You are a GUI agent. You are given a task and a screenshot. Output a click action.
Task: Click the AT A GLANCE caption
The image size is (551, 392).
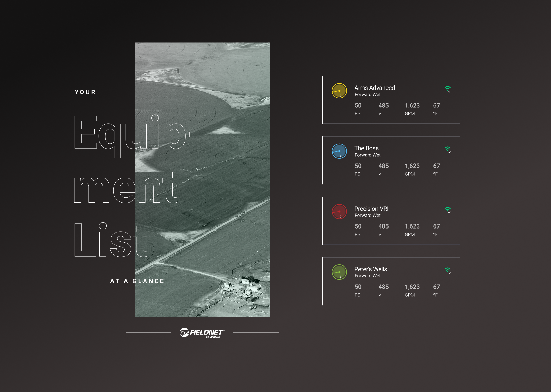(137, 281)
